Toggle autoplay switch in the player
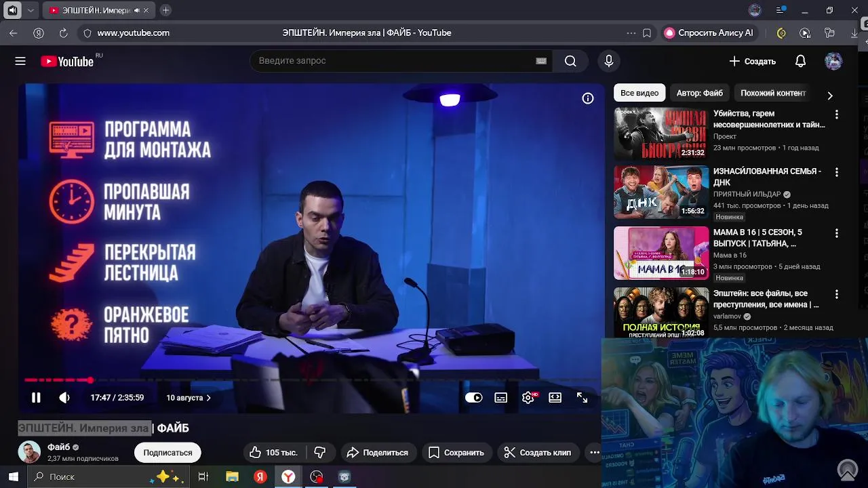This screenshot has height=488, width=868. [x=473, y=398]
